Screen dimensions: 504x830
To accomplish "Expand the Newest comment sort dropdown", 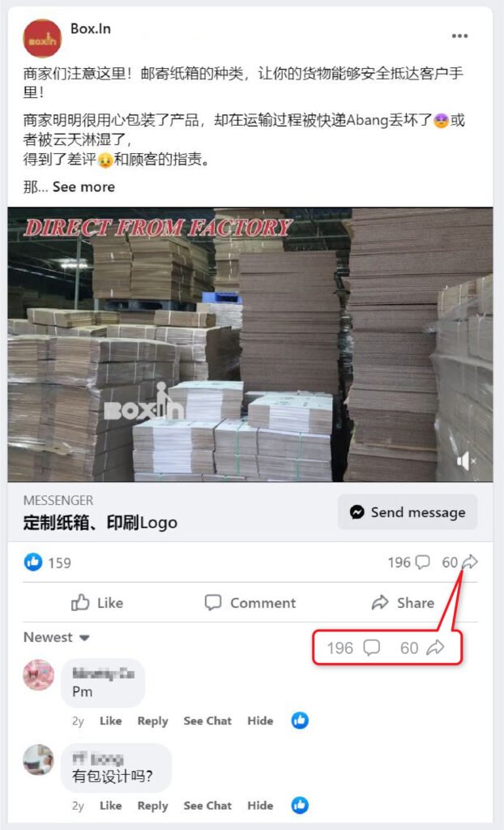I will (56, 637).
